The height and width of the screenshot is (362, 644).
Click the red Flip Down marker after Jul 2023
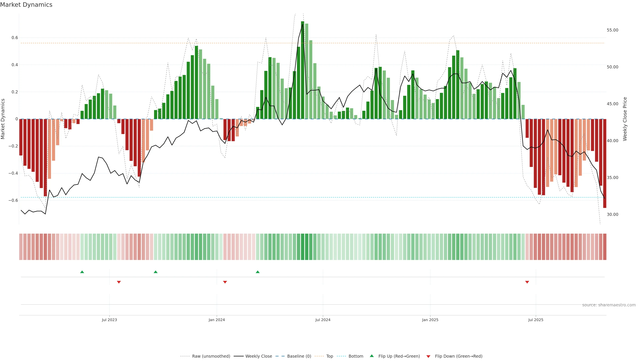pos(119,282)
